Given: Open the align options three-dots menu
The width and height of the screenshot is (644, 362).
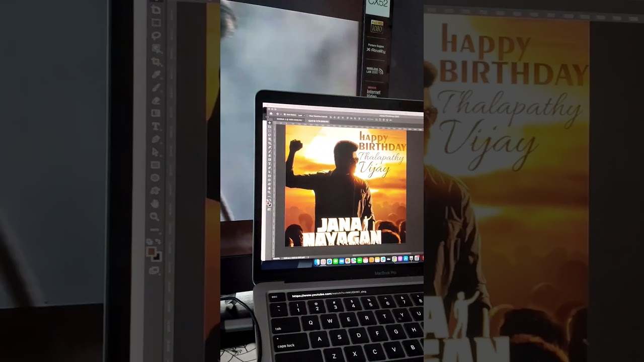Looking at the screenshot, I should click(x=364, y=119).
